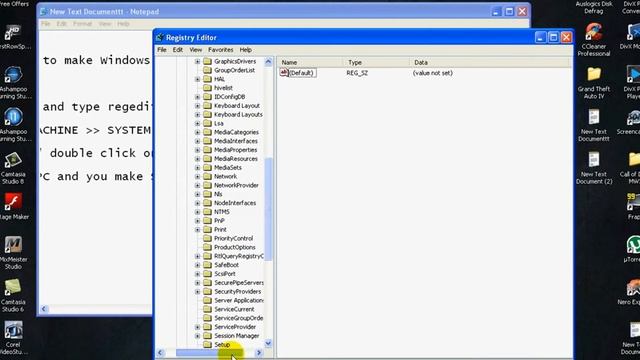This screenshot has height=360, width=640.
Task: Sort values by the Name column header
Action: coord(311,62)
